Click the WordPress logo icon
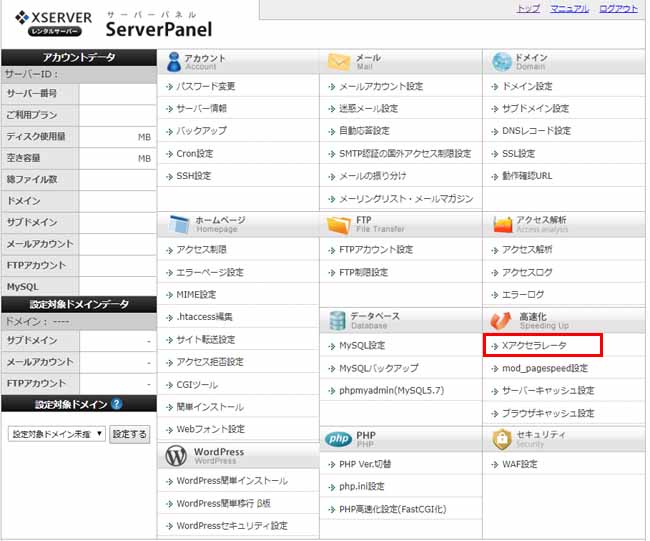 coord(177,456)
